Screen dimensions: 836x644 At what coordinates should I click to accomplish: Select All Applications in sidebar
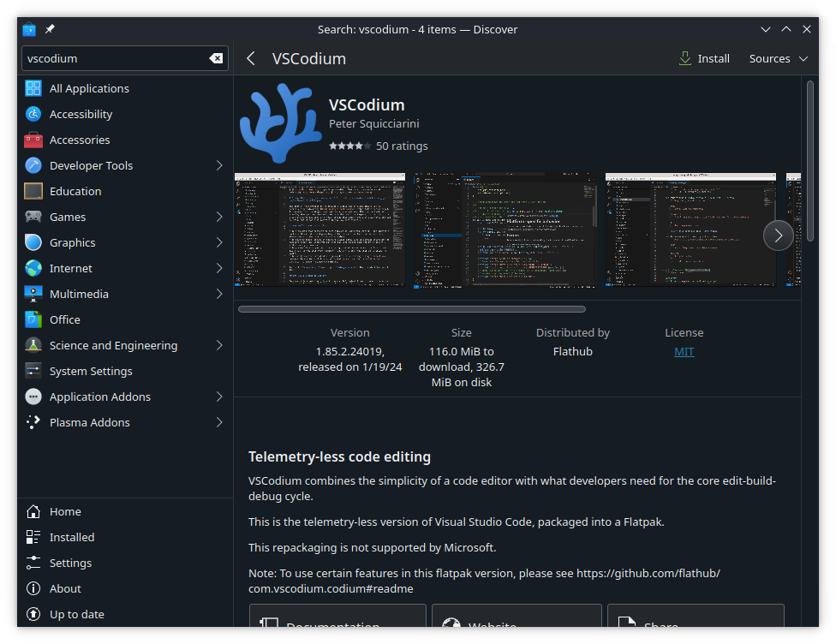click(125, 88)
